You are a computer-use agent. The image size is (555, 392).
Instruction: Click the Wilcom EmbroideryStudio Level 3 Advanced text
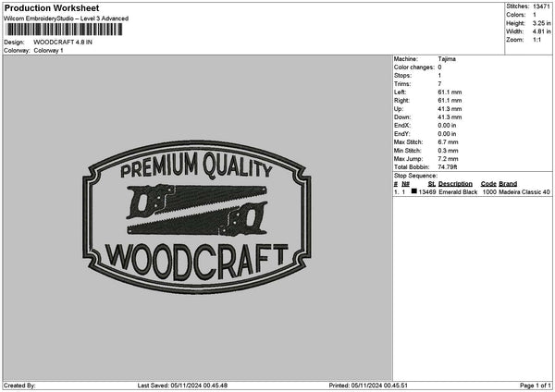(66, 18)
